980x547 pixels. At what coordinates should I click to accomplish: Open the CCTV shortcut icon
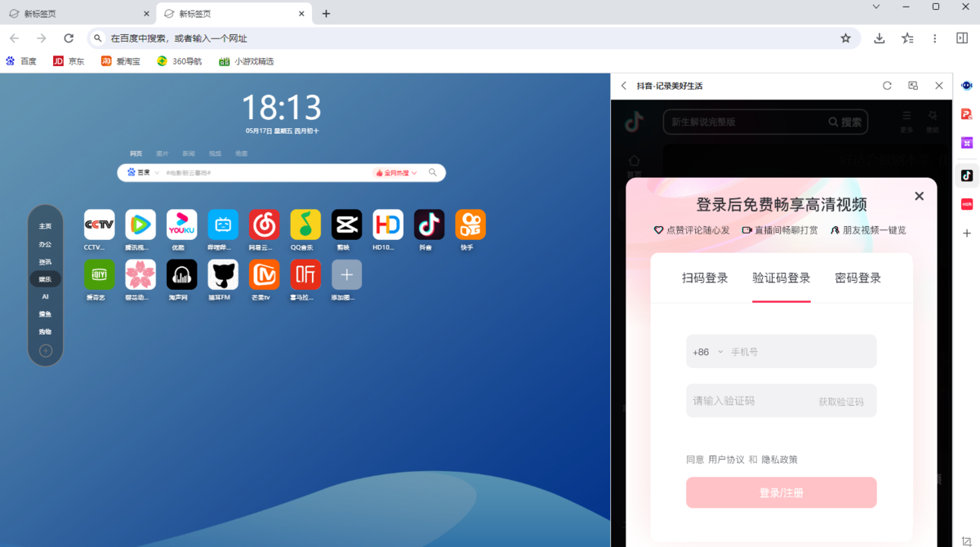coord(100,225)
